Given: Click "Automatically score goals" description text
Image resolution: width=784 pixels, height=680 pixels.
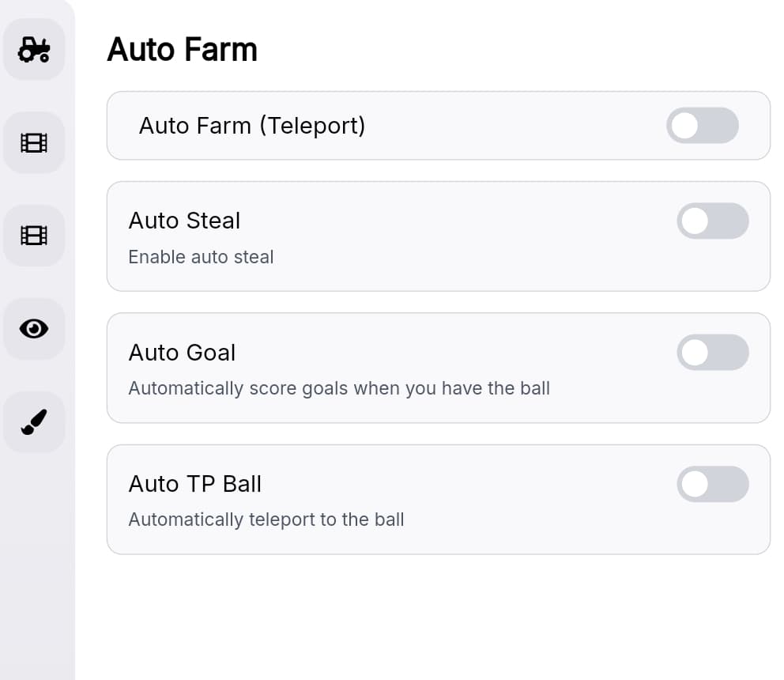Looking at the screenshot, I should click(x=338, y=388).
